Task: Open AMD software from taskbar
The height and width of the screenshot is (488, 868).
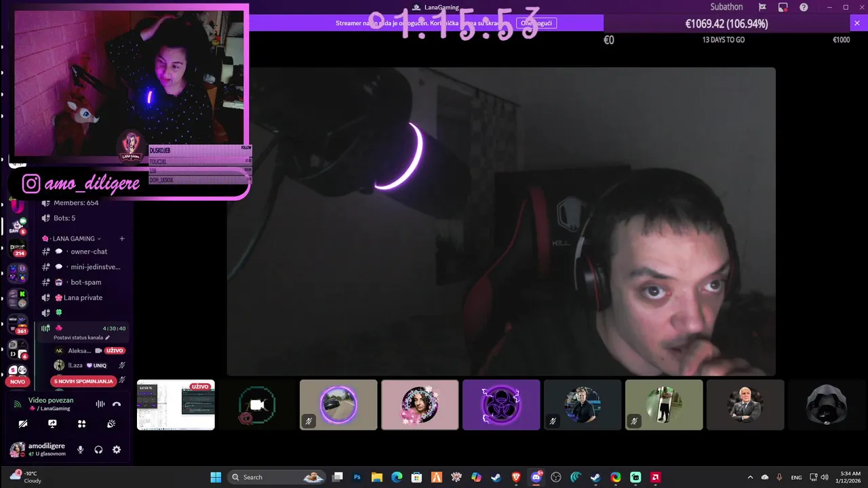Action: coord(656,477)
